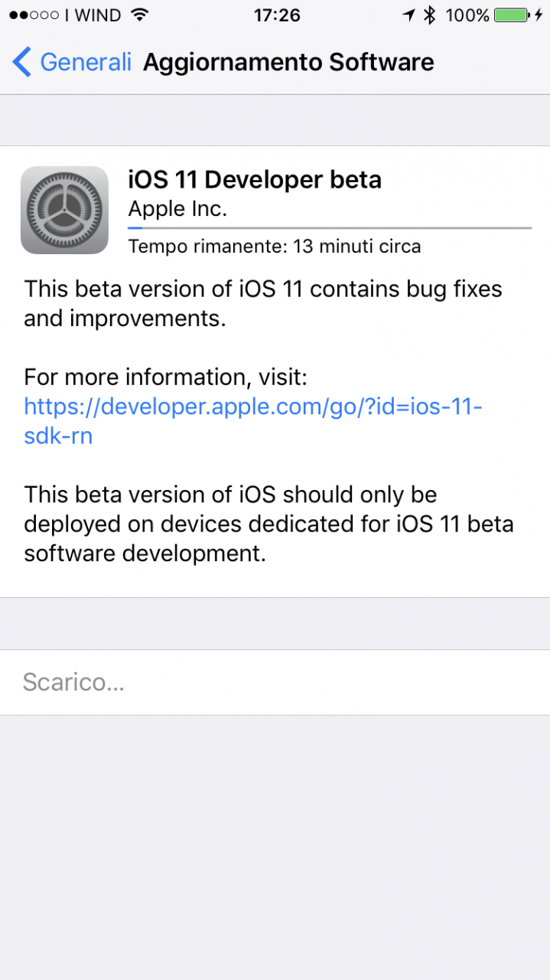Tap the charging bolt icon
The image size is (550, 980).
[538, 15]
